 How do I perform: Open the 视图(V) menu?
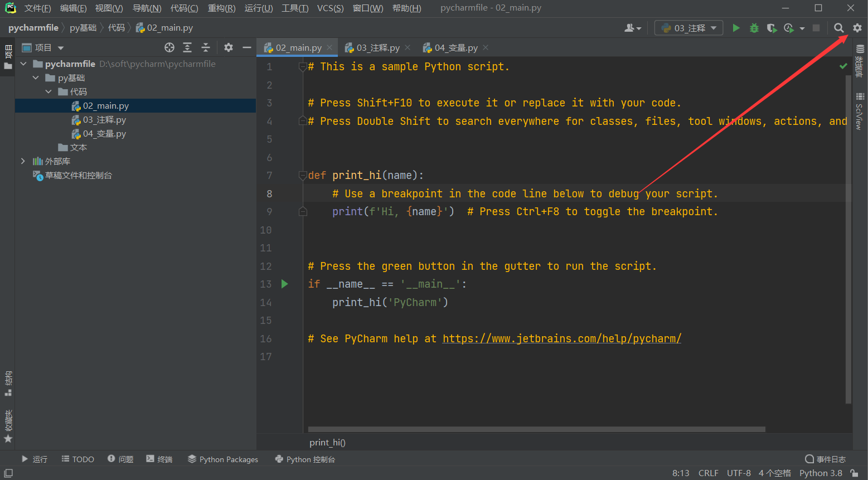[x=109, y=8]
